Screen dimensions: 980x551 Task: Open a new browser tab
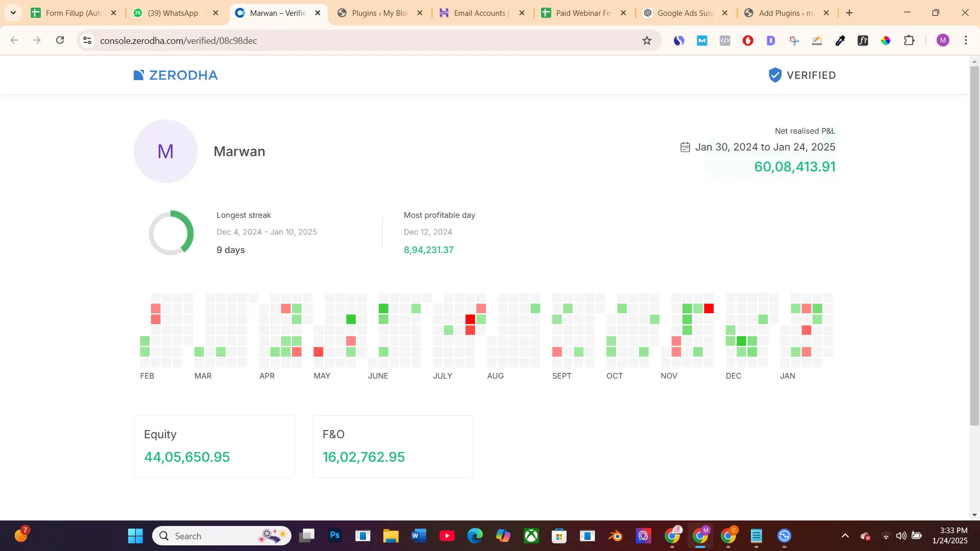[849, 13]
